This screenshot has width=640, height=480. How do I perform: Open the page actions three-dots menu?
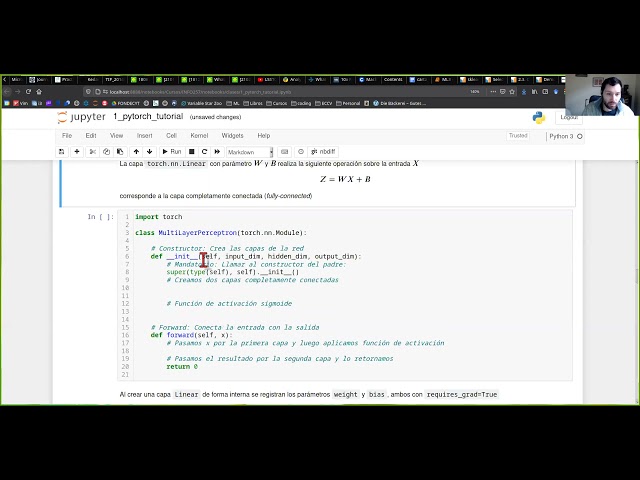click(493, 92)
